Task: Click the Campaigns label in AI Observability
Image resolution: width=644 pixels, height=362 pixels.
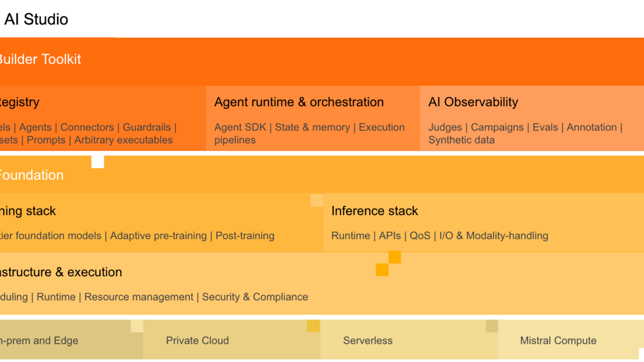Action: coord(497,127)
